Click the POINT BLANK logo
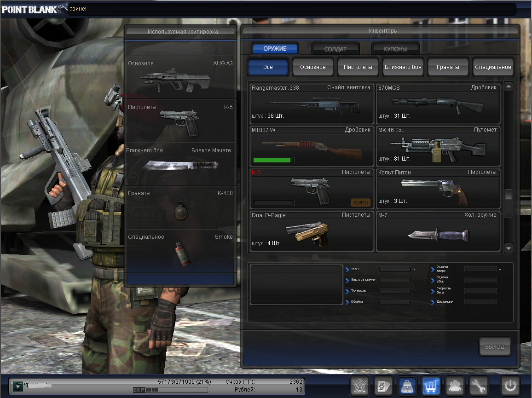532x398 pixels. coord(34,8)
